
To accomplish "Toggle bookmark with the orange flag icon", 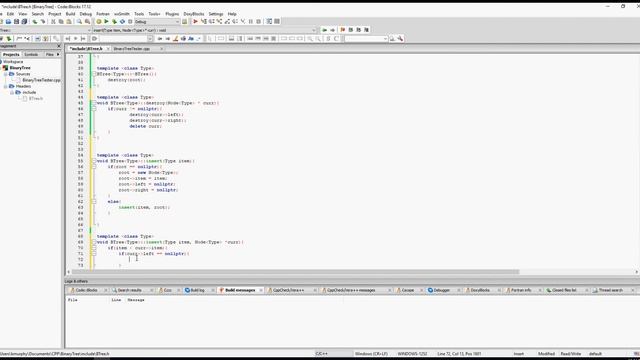I will [x=343, y=30].
